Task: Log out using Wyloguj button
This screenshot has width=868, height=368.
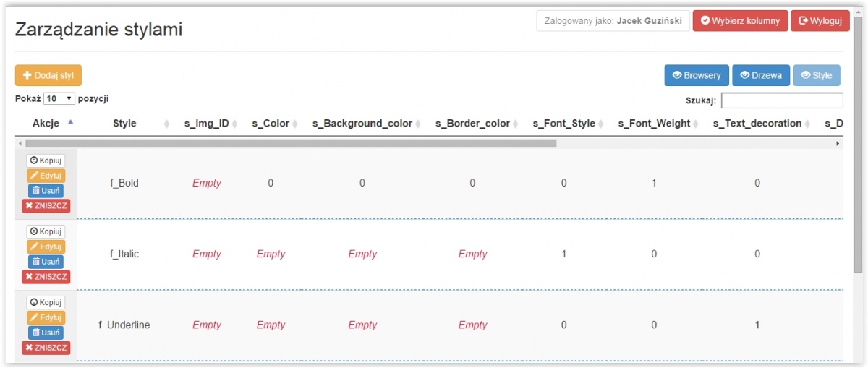Action: [x=820, y=21]
